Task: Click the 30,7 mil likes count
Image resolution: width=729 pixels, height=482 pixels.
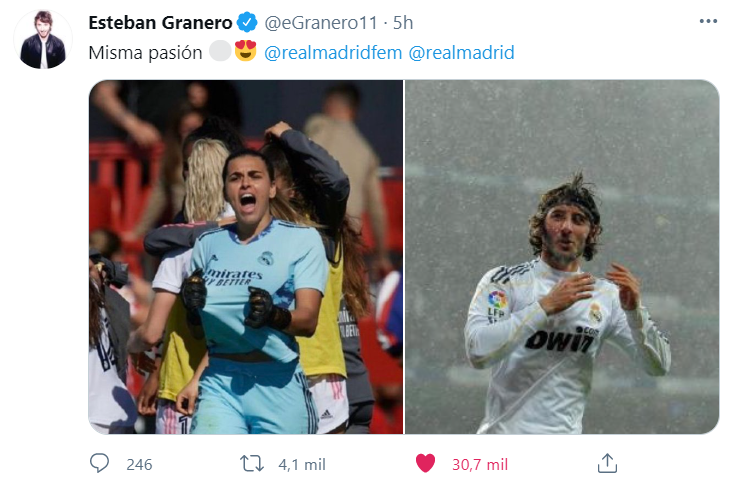Action: click(x=480, y=464)
